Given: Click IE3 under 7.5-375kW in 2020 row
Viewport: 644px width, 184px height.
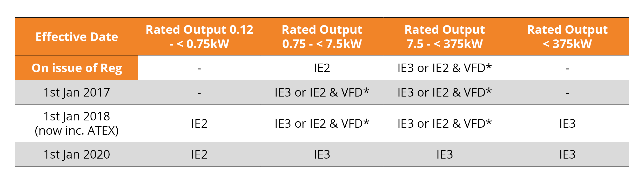Looking at the screenshot, I should pos(445,154).
